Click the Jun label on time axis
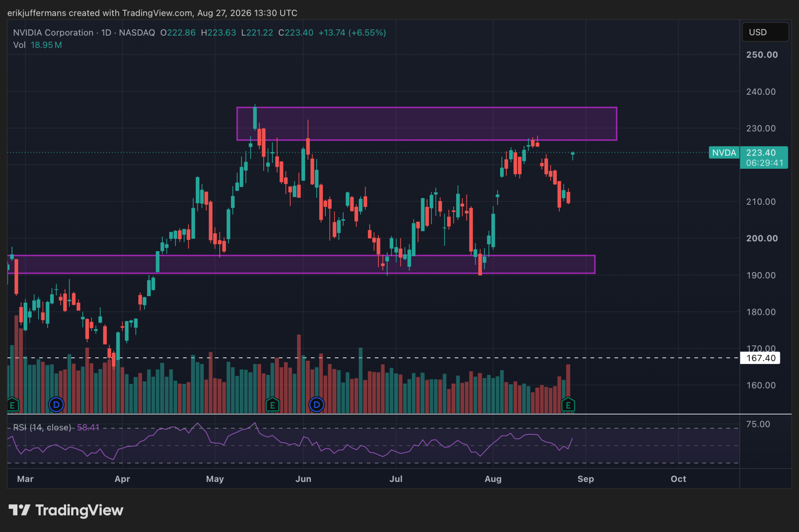 (303, 479)
